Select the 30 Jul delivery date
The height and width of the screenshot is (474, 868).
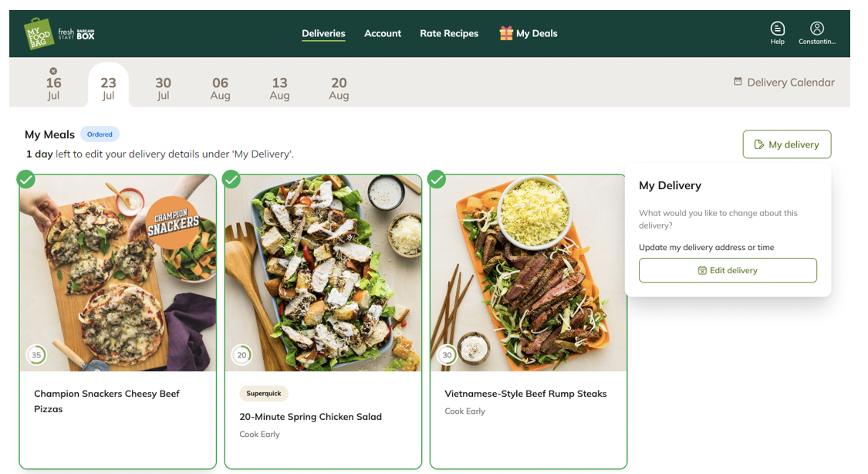(x=163, y=88)
